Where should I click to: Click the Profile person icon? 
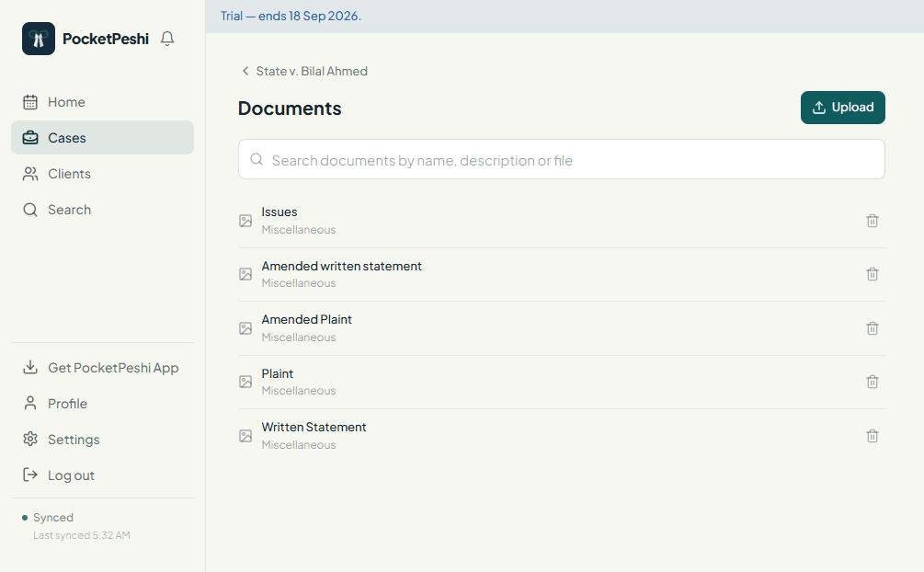pyautogui.click(x=30, y=404)
